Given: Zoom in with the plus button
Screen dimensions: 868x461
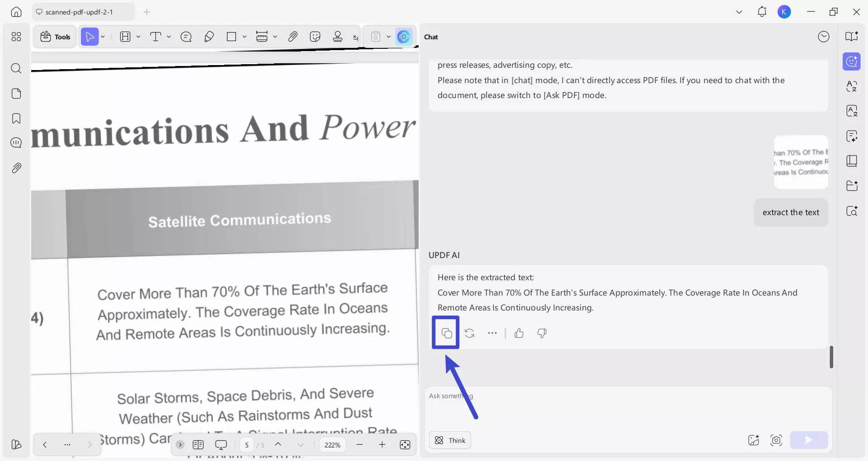Looking at the screenshot, I should (x=382, y=445).
